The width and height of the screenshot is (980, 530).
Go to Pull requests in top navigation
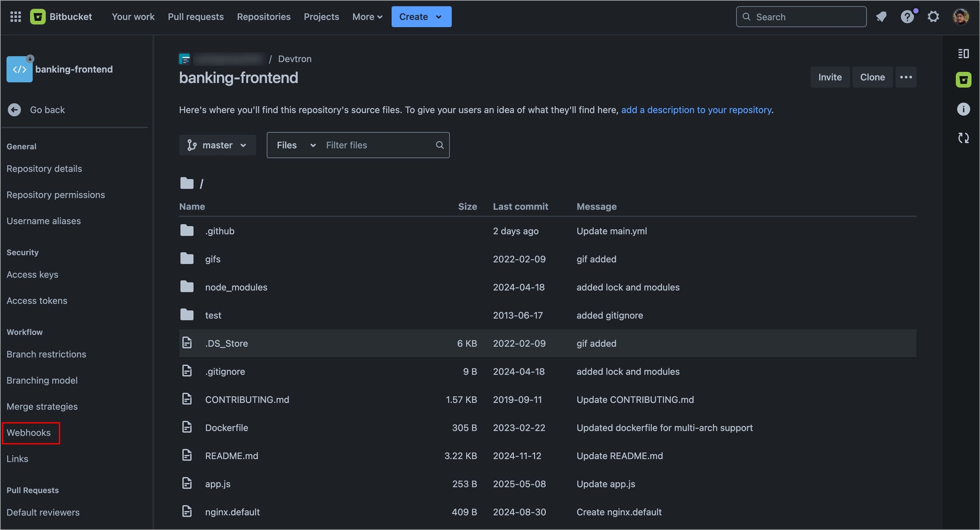point(196,17)
